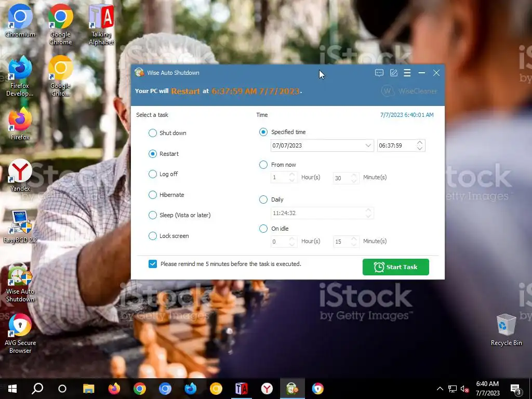This screenshot has height=399, width=532.
Task: Click the Start Task button
Action: 395,267
